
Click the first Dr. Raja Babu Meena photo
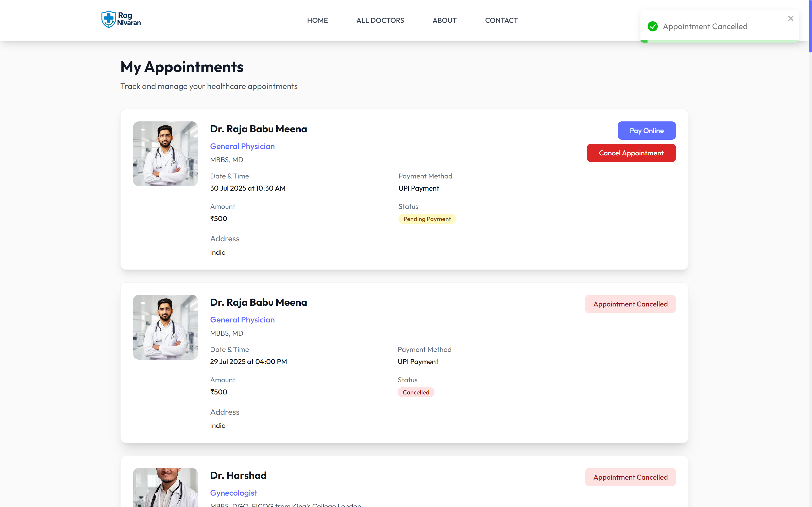165,154
